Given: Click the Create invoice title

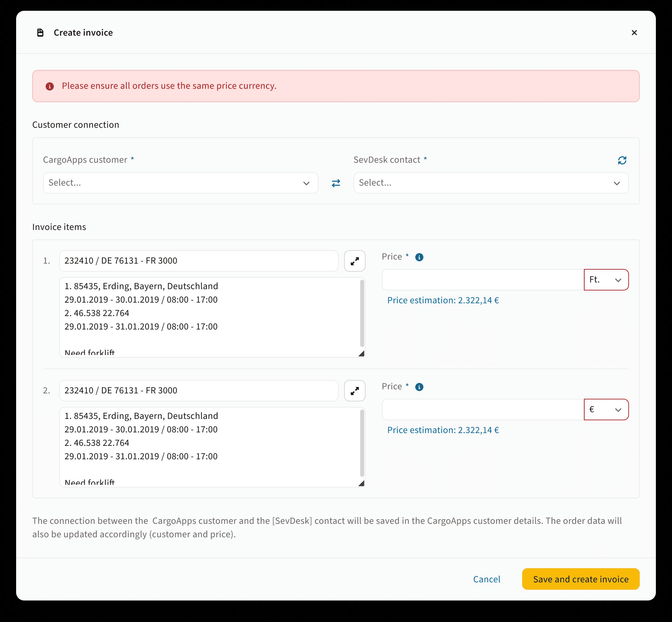Looking at the screenshot, I should tap(83, 33).
